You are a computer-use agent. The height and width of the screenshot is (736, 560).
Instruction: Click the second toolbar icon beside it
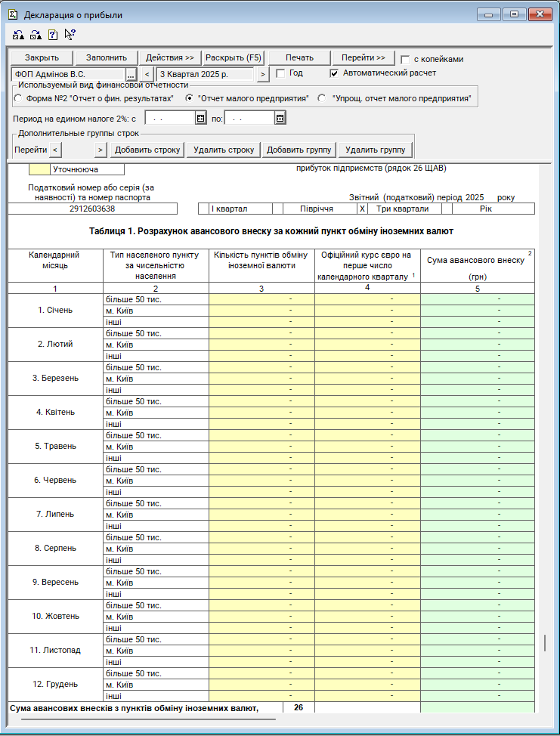35,35
